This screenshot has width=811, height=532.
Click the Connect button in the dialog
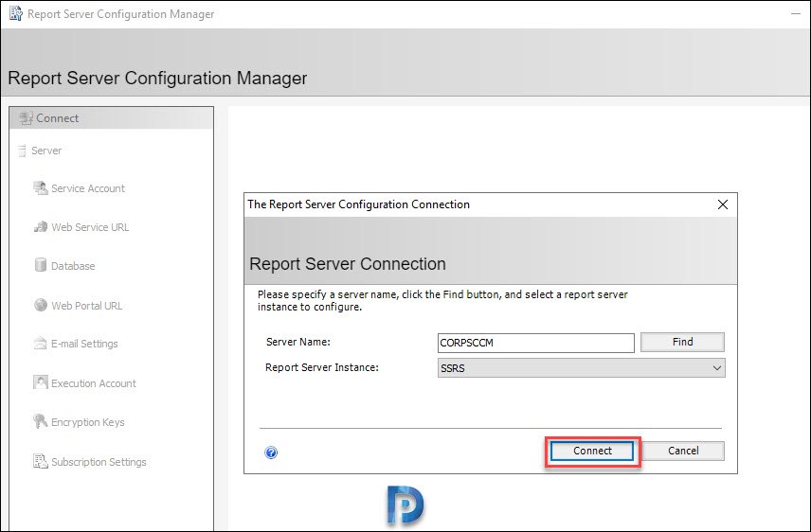592,451
